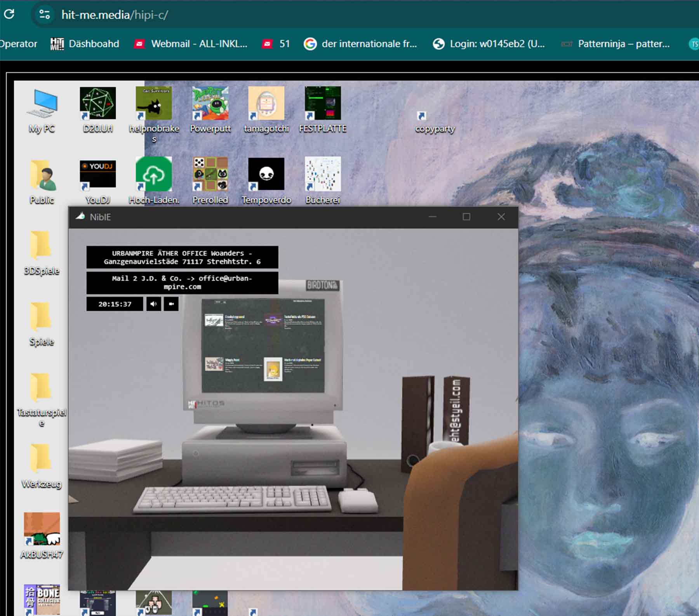This screenshot has width=699, height=616.
Task: Open the Däshboahd bookmark
Action: (x=93, y=44)
